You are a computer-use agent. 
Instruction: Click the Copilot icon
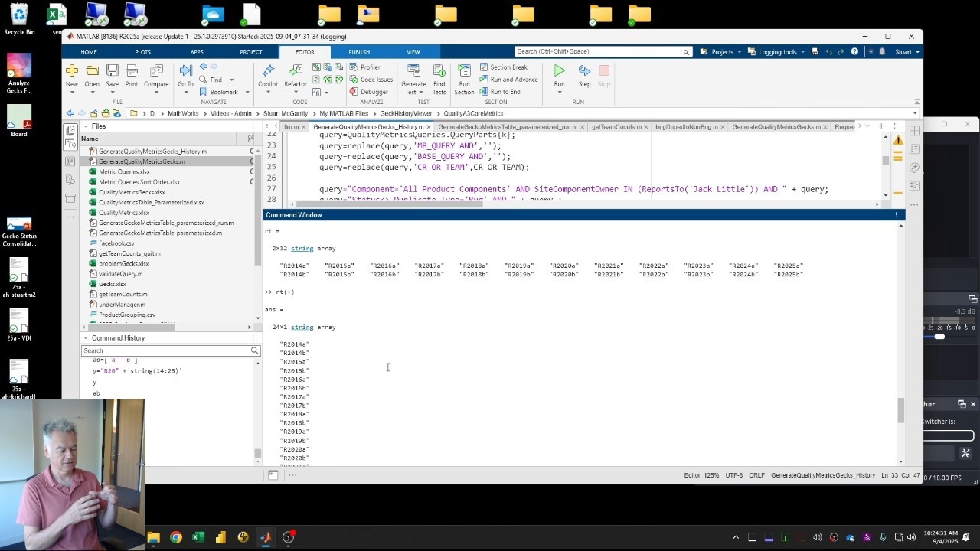click(268, 70)
